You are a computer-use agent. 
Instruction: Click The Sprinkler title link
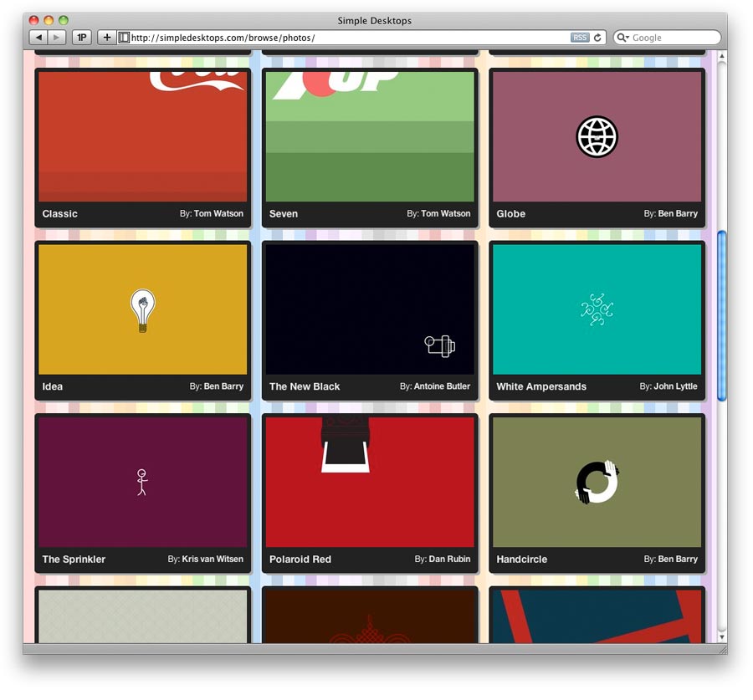(74, 559)
